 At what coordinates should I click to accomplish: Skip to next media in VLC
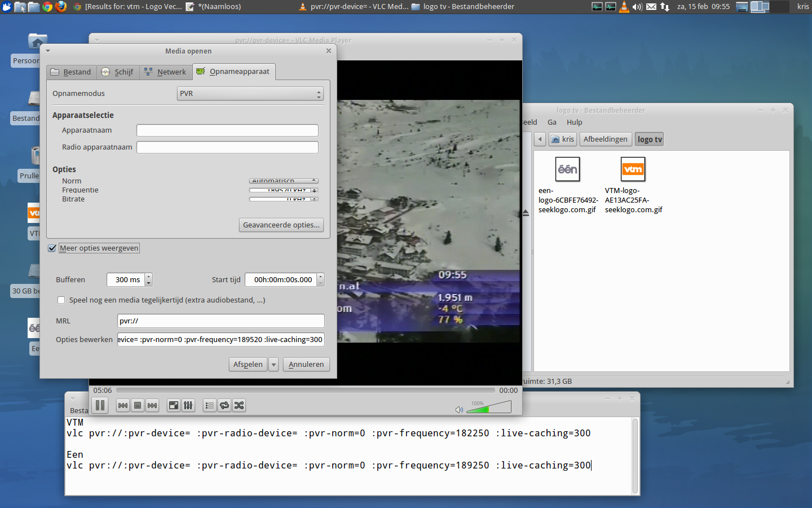click(152, 405)
